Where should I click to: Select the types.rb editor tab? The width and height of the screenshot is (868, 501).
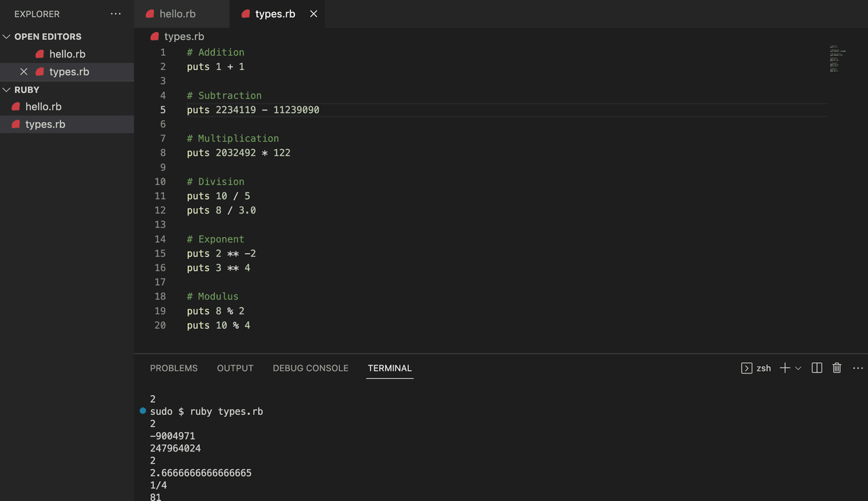click(277, 14)
